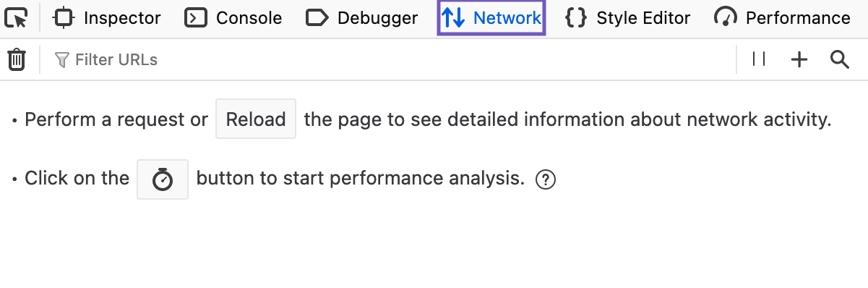The height and width of the screenshot is (288, 868).
Task: Select the Network tab label
Action: point(507,18)
